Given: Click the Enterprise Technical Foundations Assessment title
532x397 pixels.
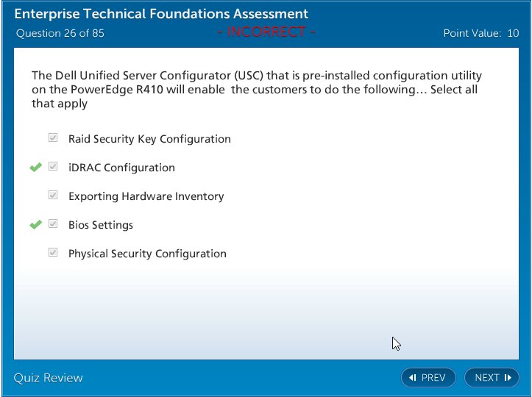Looking at the screenshot, I should (162, 14).
